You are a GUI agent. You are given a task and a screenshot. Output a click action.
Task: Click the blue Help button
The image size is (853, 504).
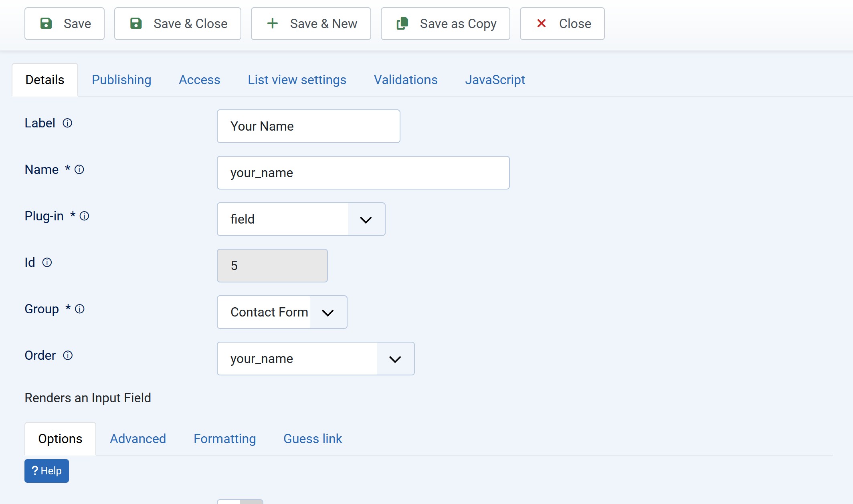46,471
